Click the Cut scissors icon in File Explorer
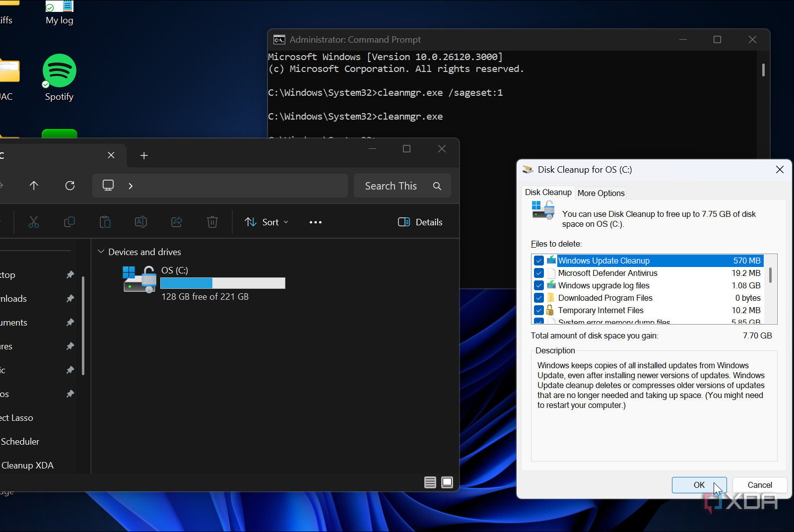 pos(34,222)
